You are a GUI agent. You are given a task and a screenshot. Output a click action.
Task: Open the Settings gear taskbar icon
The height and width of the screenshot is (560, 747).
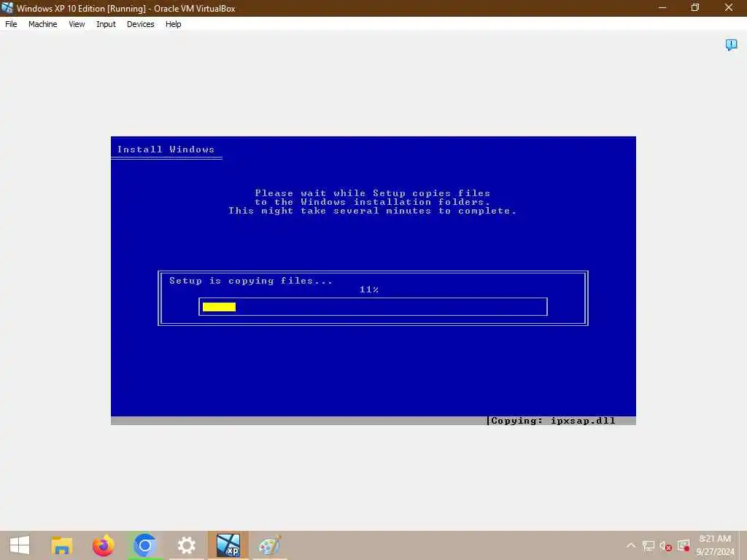pos(186,545)
